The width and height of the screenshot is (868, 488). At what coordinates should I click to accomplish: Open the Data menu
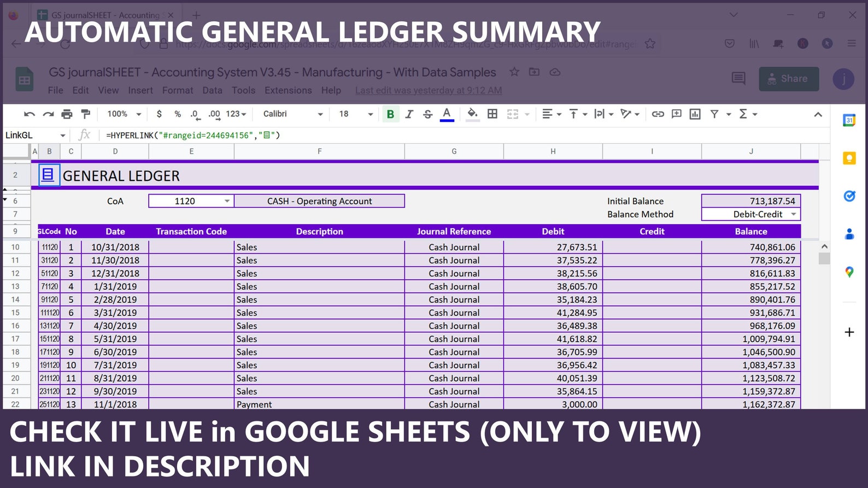point(212,90)
